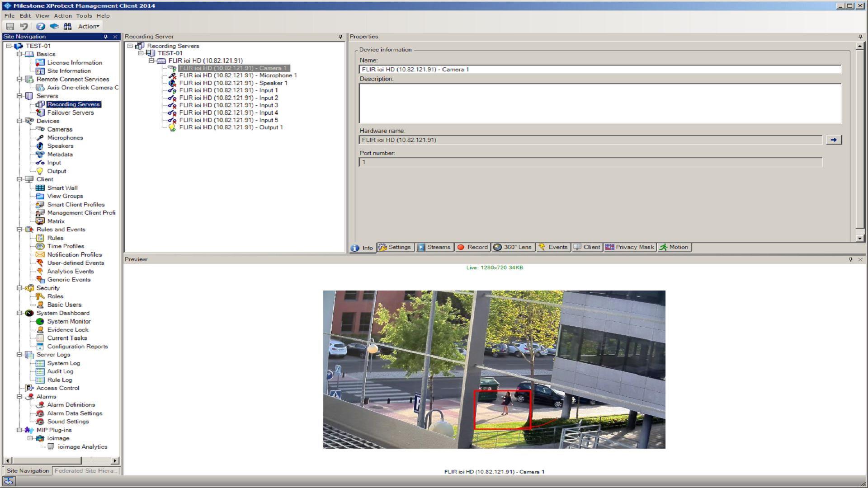The width and height of the screenshot is (868, 488).
Task: Click the System Monitor icon
Action: [40, 321]
